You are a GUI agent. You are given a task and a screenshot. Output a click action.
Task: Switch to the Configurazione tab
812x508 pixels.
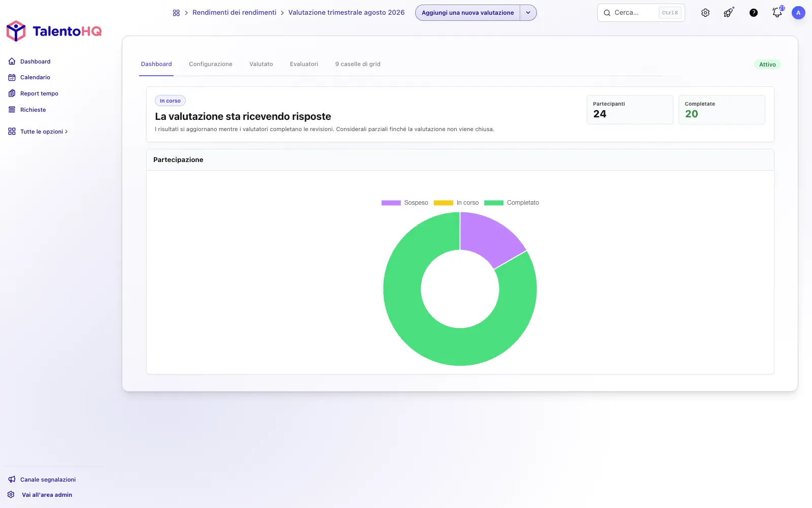point(211,64)
